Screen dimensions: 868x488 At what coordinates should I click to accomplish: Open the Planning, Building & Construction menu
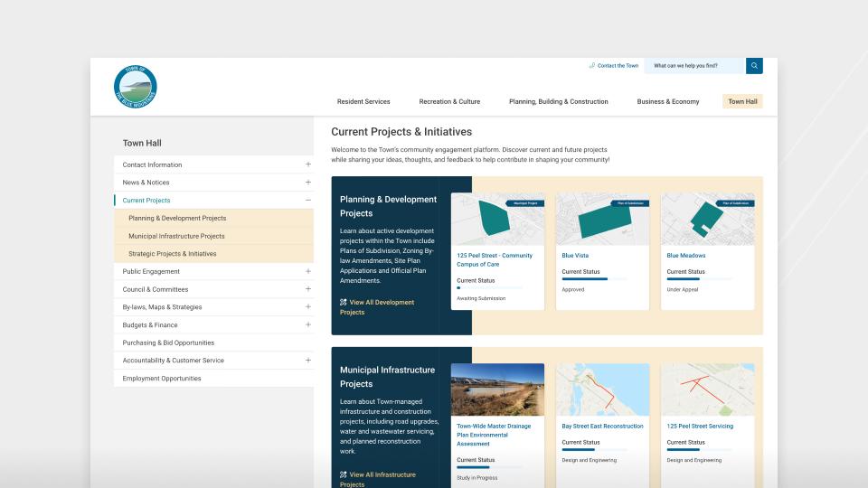[x=558, y=102]
